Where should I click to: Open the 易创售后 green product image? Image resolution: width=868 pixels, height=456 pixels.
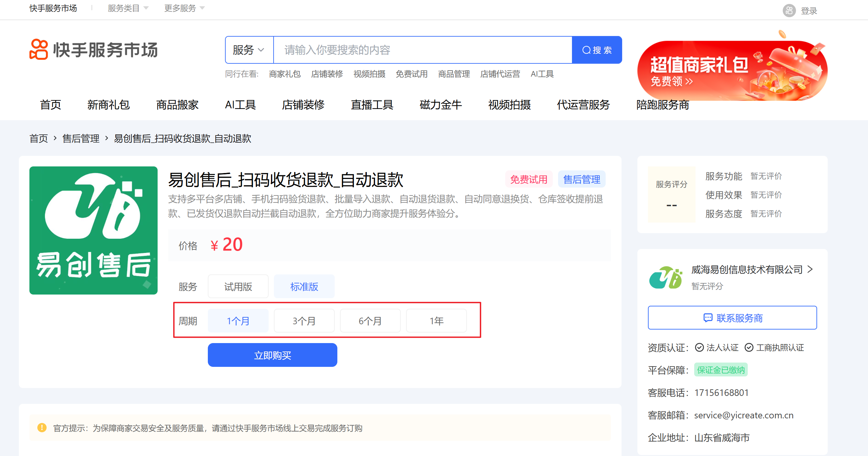93,230
